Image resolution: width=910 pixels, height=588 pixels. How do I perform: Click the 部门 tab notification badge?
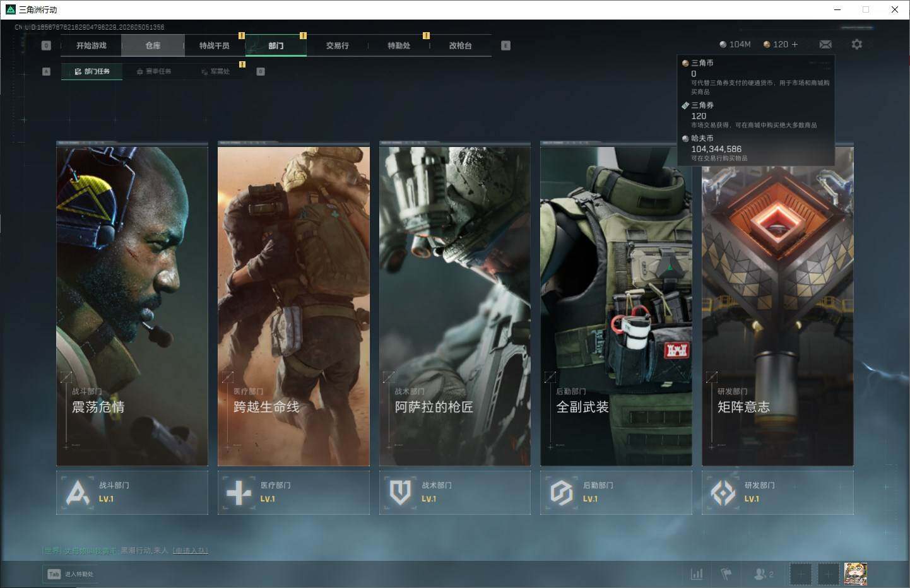(303, 35)
